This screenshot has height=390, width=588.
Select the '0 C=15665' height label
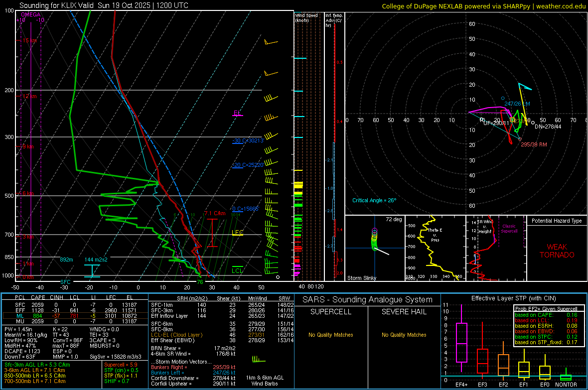pyautogui.click(x=246, y=209)
